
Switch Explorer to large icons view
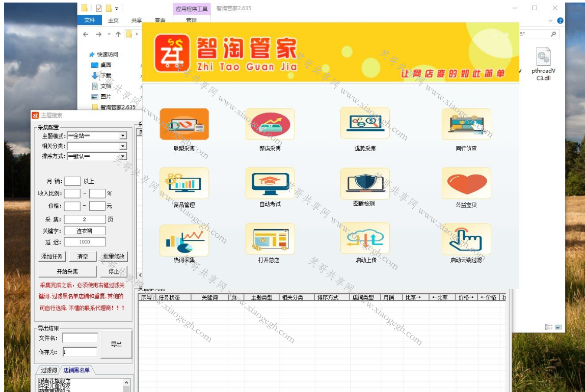(x=559, y=327)
